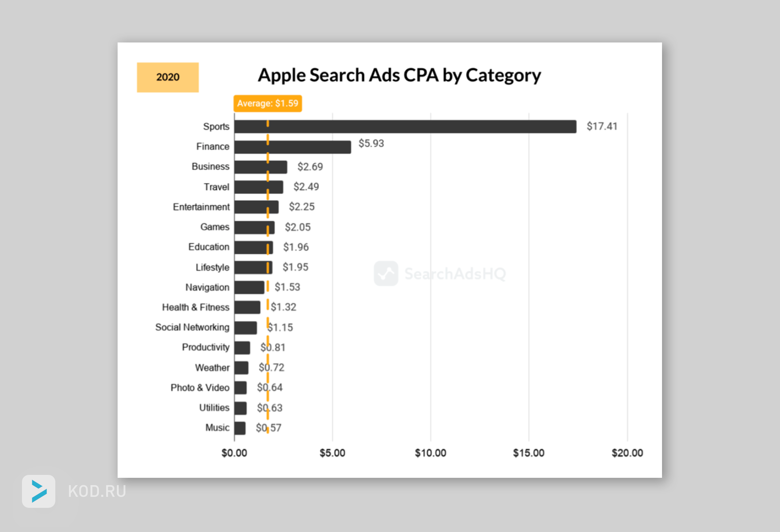The height and width of the screenshot is (532, 780).
Task: Click the SearchAdsHQ watermark text
Action: (x=455, y=274)
